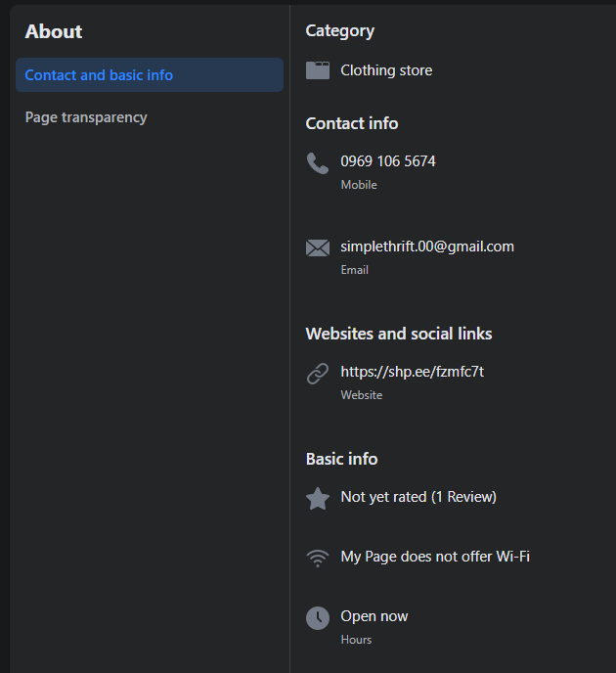Click the Basic info heading

(x=341, y=459)
